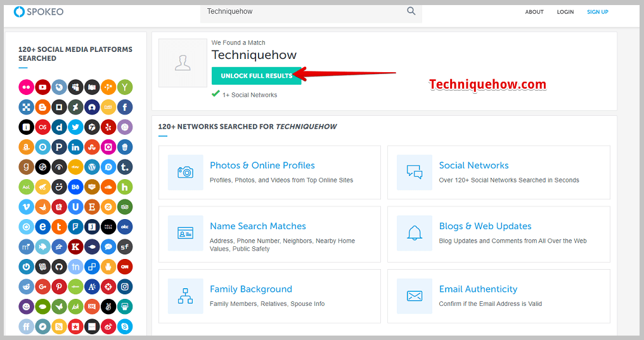Click the Weibo icon
Viewport: 644px width, 340px height.
click(x=108, y=327)
